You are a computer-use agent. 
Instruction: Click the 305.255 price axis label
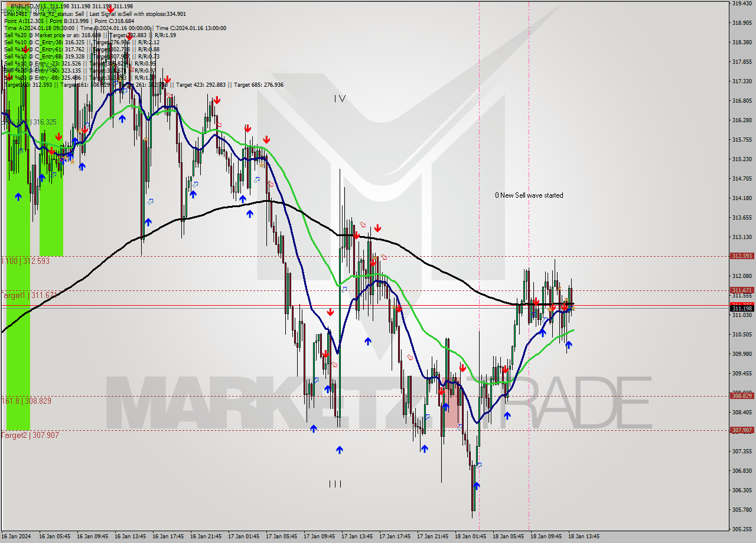pyautogui.click(x=741, y=529)
